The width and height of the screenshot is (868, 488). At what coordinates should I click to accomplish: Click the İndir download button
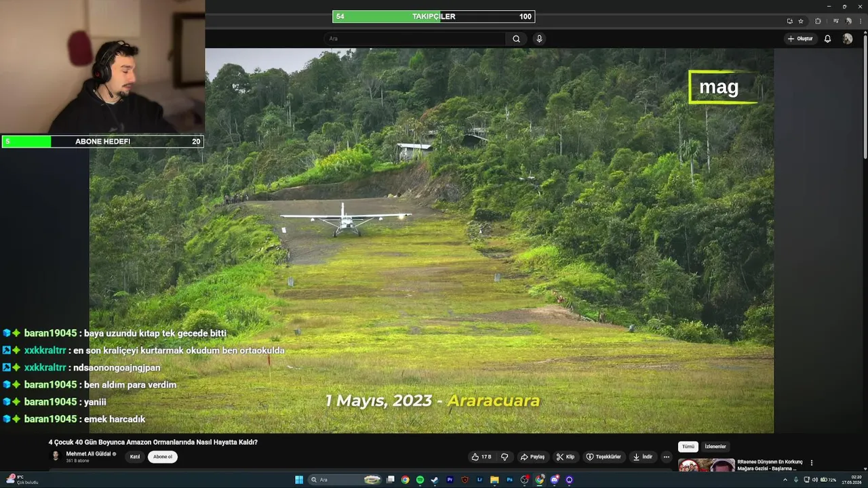[643, 457]
